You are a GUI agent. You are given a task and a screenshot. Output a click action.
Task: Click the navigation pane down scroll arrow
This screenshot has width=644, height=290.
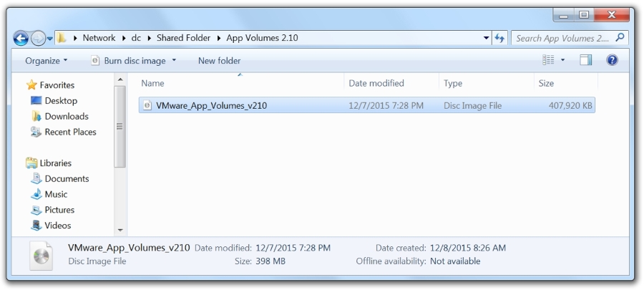120,230
